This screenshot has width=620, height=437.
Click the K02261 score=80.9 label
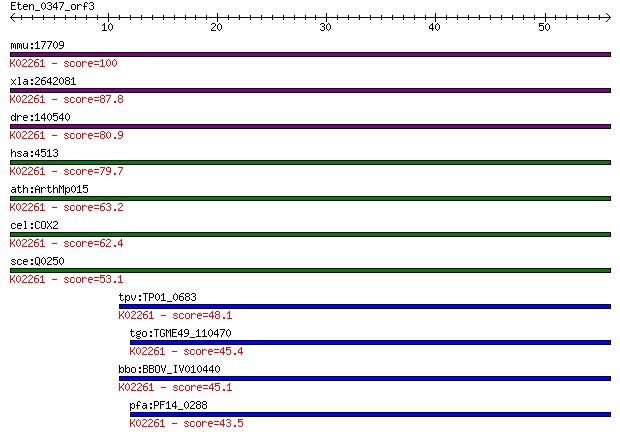point(66,135)
